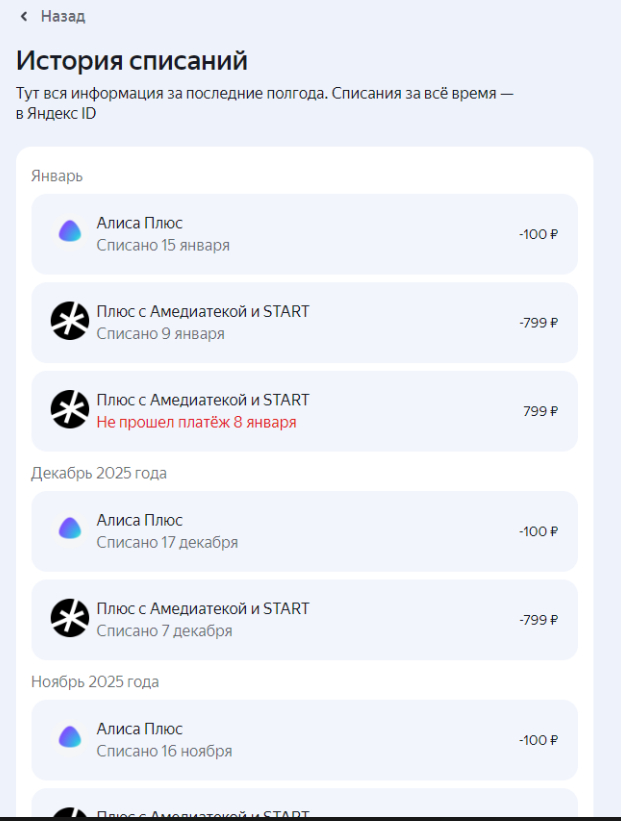Viewport: 621px width, 821px height.
Task: Click the Плюс icon on the failed payment row
Action: point(70,410)
